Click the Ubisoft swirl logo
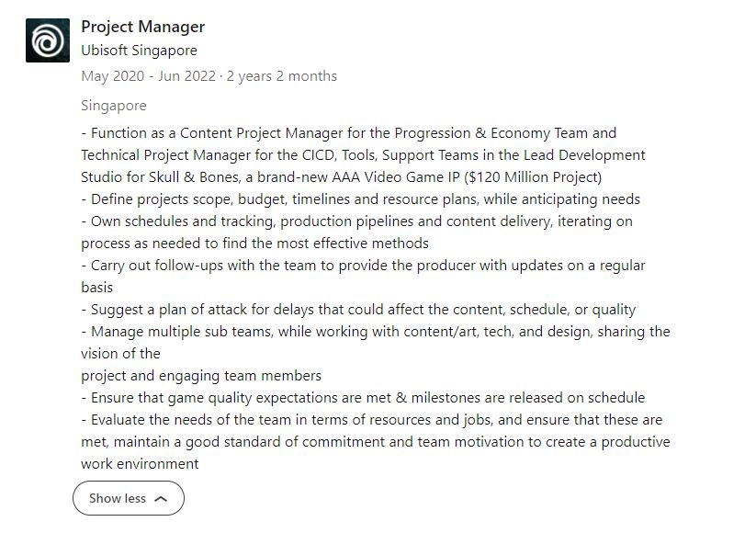Image resolution: width=756 pixels, height=533 pixels. click(48, 40)
